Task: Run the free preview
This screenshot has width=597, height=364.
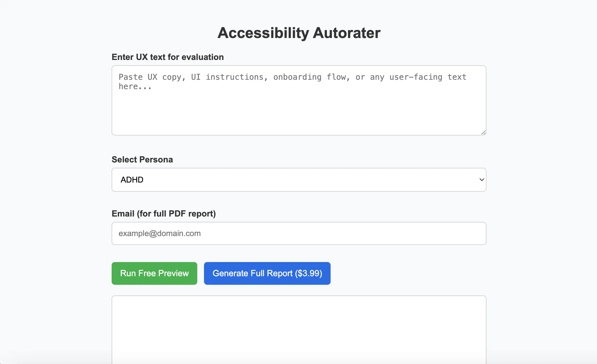Action: 154,273
